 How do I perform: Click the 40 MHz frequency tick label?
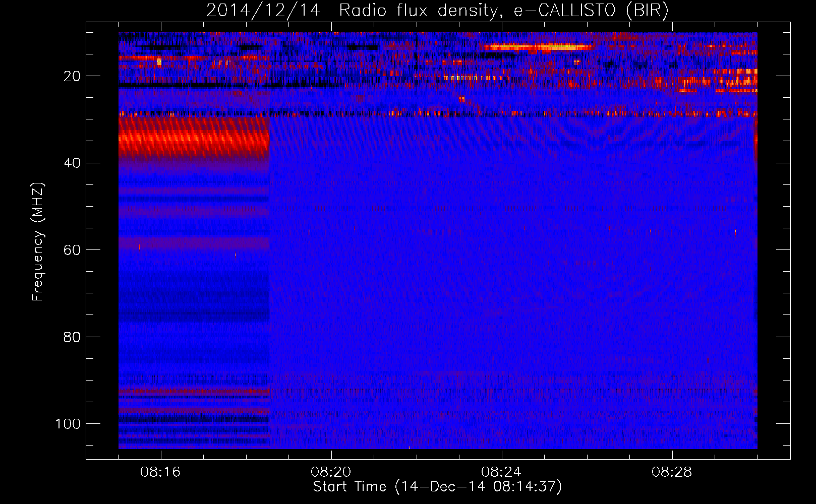coord(73,163)
